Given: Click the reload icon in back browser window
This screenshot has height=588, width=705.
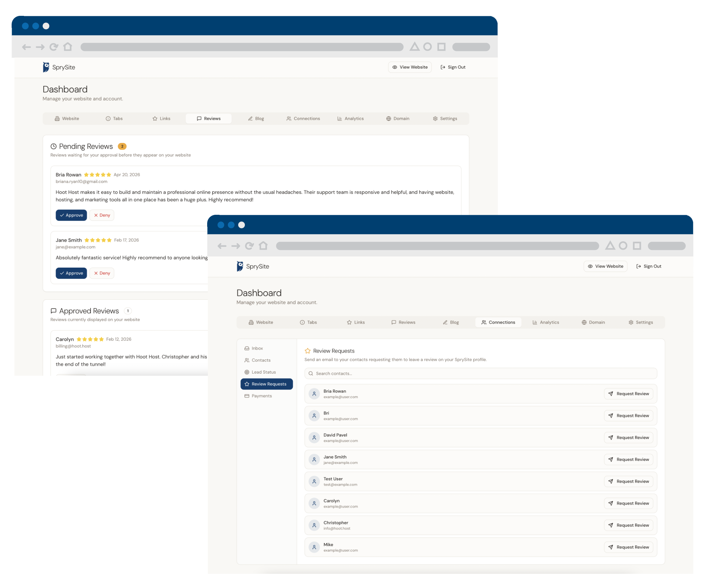Looking at the screenshot, I should [54, 47].
